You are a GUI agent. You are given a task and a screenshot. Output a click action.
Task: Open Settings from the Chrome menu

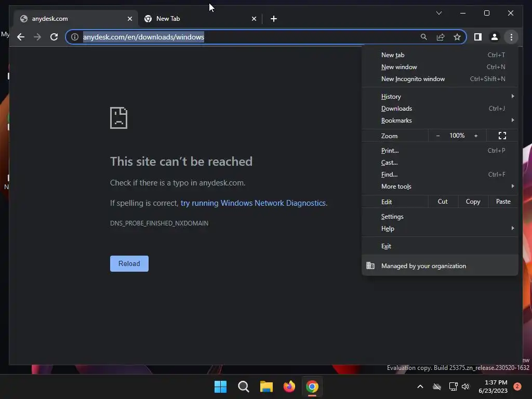pyautogui.click(x=440, y=217)
